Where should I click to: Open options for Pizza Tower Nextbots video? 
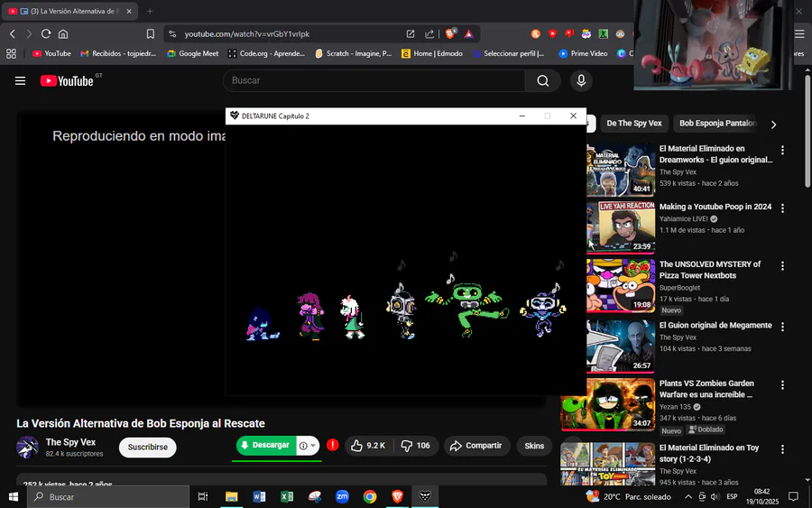(x=782, y=265)
